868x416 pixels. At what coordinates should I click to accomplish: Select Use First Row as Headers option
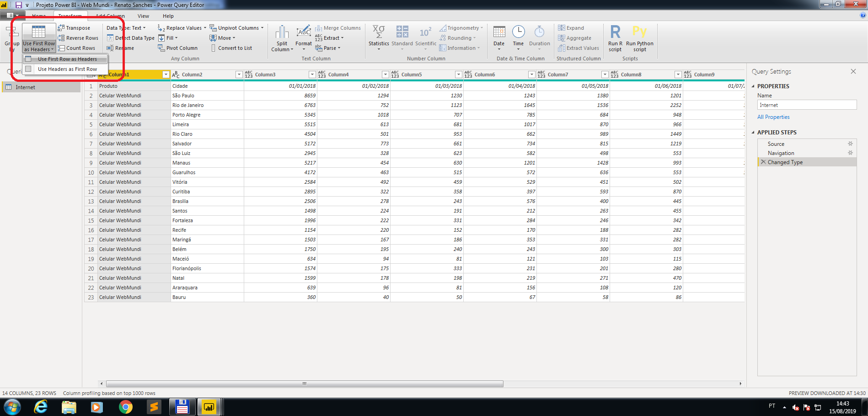point(65,59)
